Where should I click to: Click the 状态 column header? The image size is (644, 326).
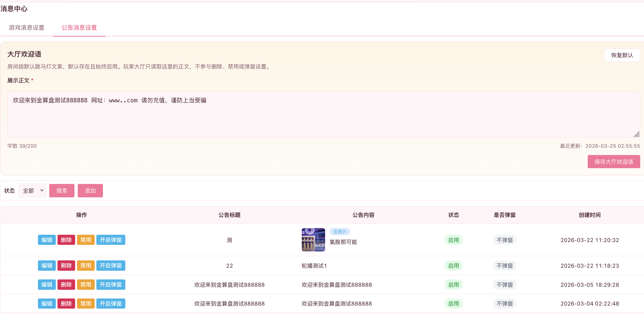tap(453, 215)
